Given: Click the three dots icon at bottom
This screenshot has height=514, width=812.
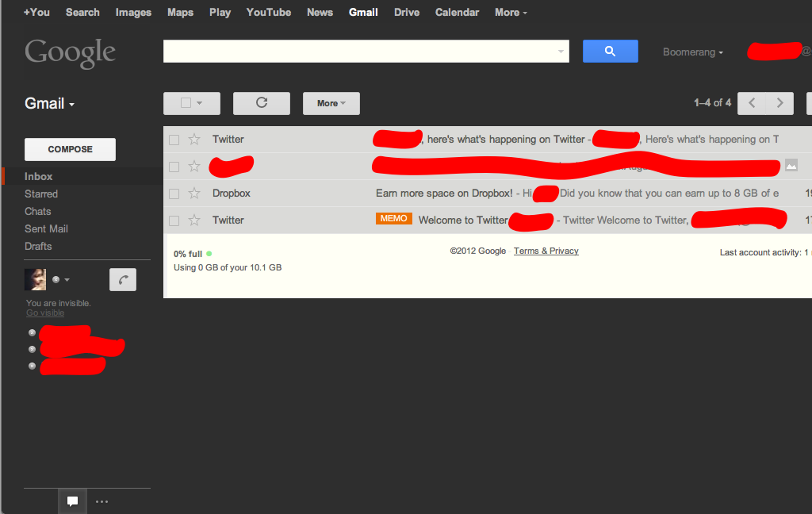Looking at the screenshot, I should click(102, 501).
